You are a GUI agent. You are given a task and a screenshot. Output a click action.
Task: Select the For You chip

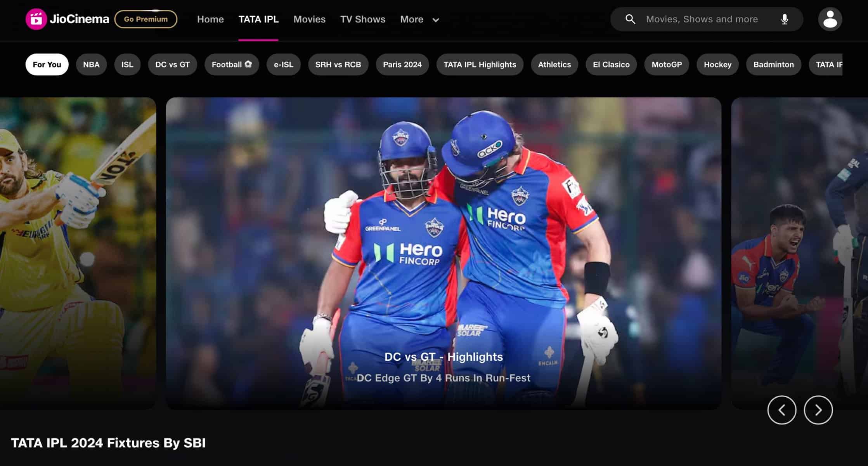pyautogui.click(x=47, y=64)
